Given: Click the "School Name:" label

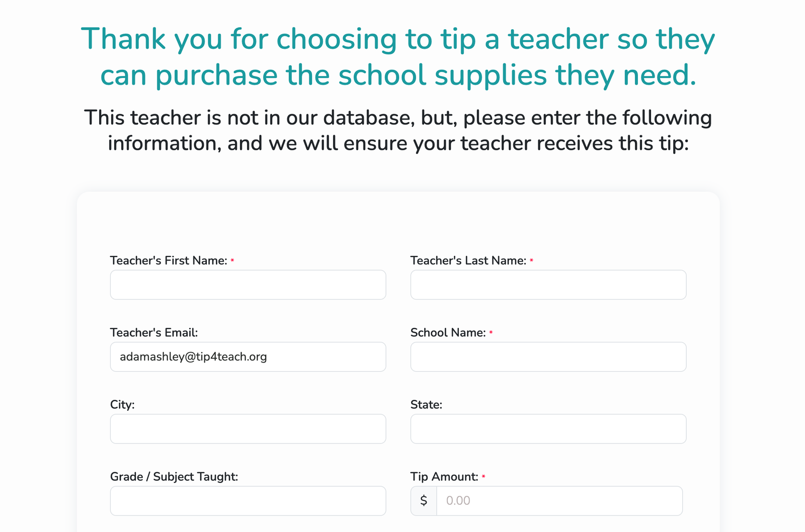Looking at the screenshot, I should coord(448,332).
